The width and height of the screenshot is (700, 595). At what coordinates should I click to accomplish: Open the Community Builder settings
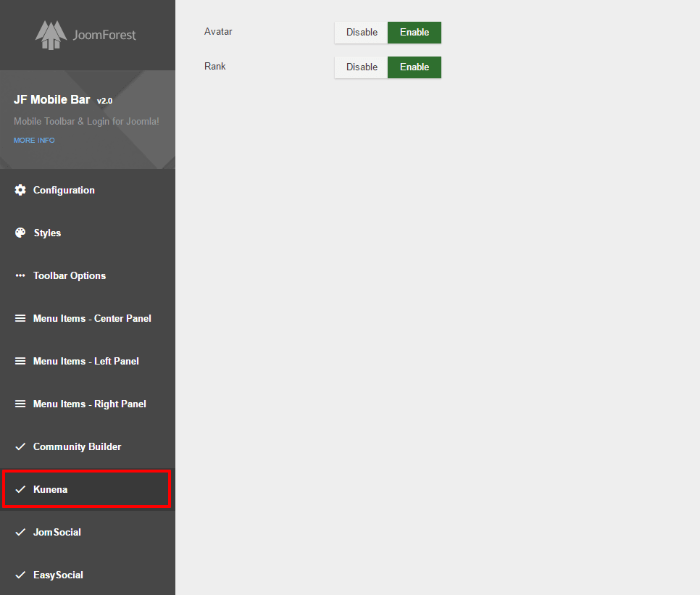(88, 447)
